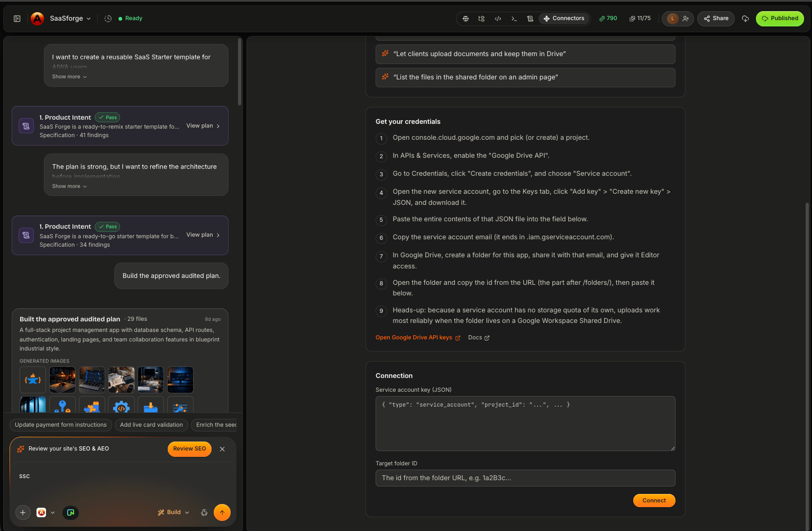Open the add collaborator icon
812x531 pixels.
686,19
